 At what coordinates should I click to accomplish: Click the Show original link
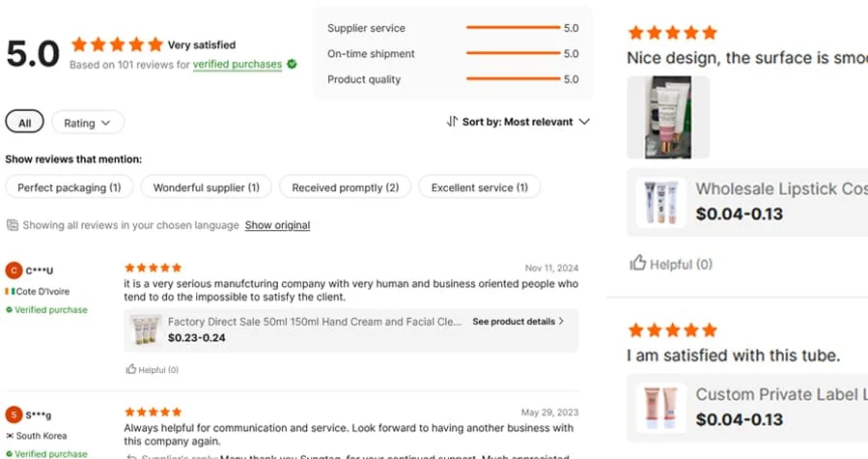[x=277, y=225]
